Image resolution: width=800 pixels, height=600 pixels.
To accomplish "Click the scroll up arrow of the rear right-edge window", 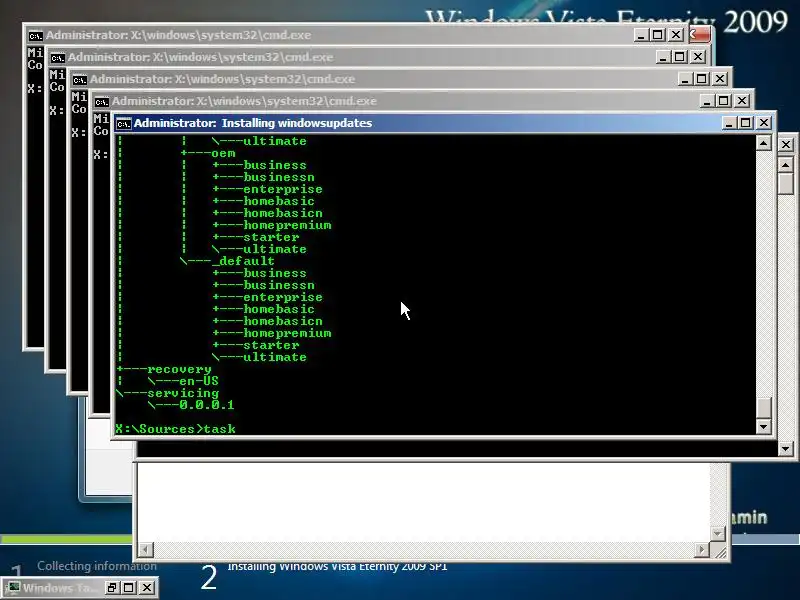I will pos(786,165).
